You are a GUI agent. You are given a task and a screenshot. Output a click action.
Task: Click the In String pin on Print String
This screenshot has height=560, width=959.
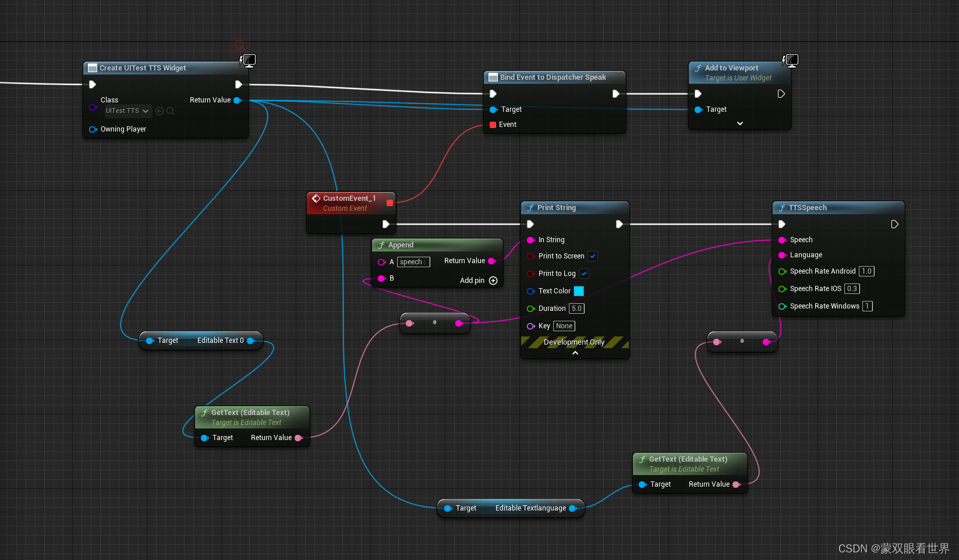pyautogui.click(x=530, y=240)
